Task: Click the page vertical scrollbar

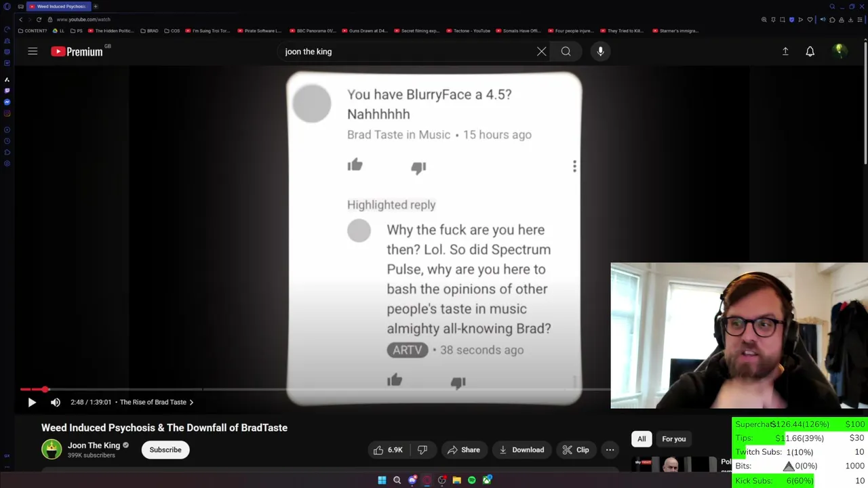Action: (x=865, y=102)
